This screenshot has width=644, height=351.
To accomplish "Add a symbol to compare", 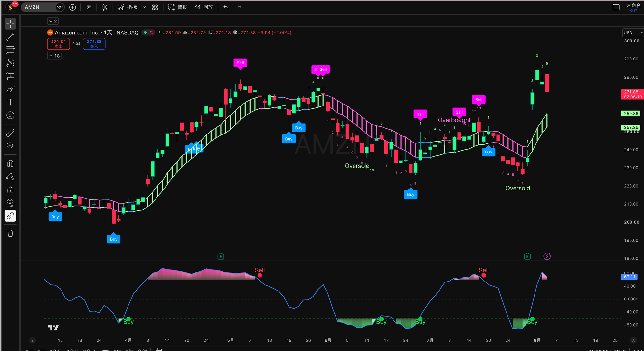I will click(x=72, y=7).
